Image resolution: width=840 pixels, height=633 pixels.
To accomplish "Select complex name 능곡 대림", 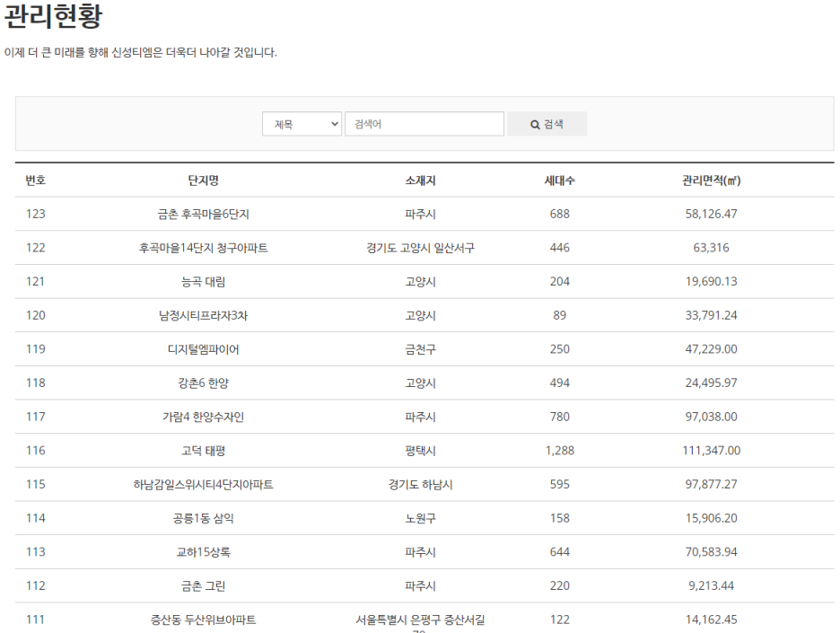I will click(x=203, y=281).
